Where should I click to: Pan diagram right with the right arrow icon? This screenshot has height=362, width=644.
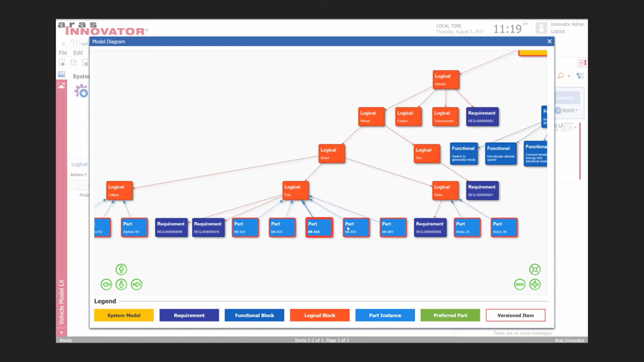136,284
